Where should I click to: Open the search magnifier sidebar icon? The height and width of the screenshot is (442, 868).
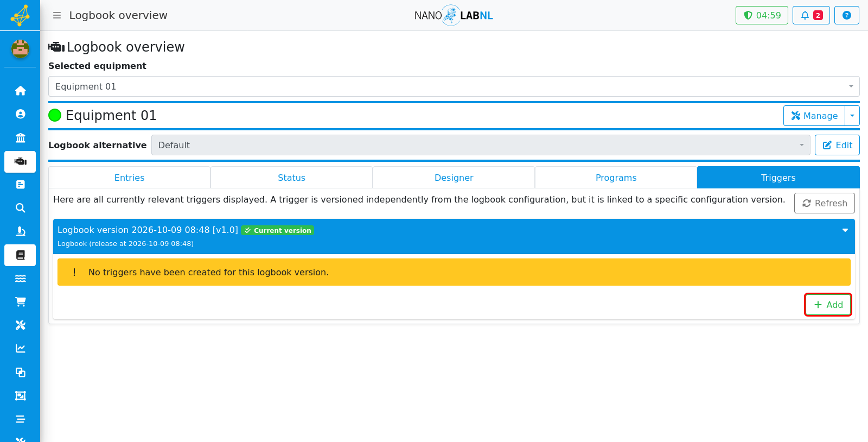(x=20, y=208)
